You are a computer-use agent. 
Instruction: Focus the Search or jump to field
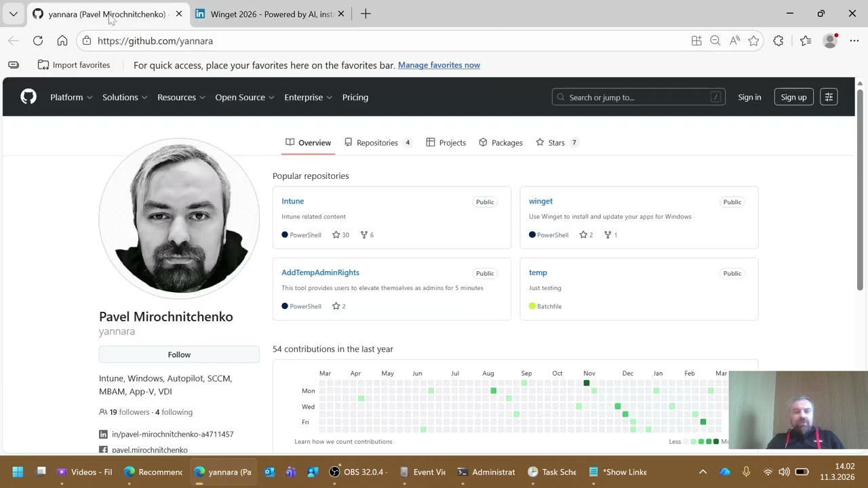coord(638,97)
